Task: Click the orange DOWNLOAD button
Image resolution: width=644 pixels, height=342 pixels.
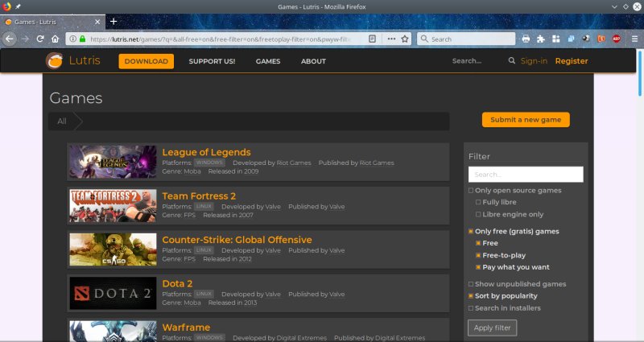Action: tap(147, 61)
